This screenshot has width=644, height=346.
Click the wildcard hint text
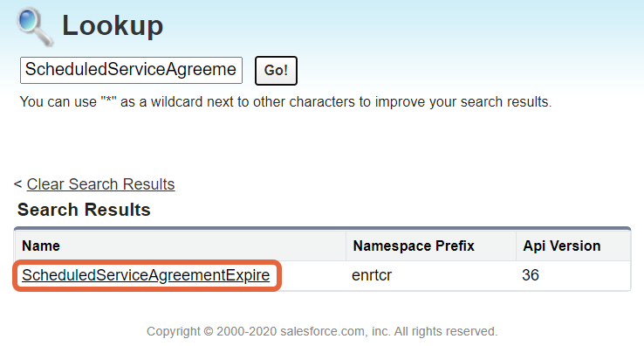(285, 101)
